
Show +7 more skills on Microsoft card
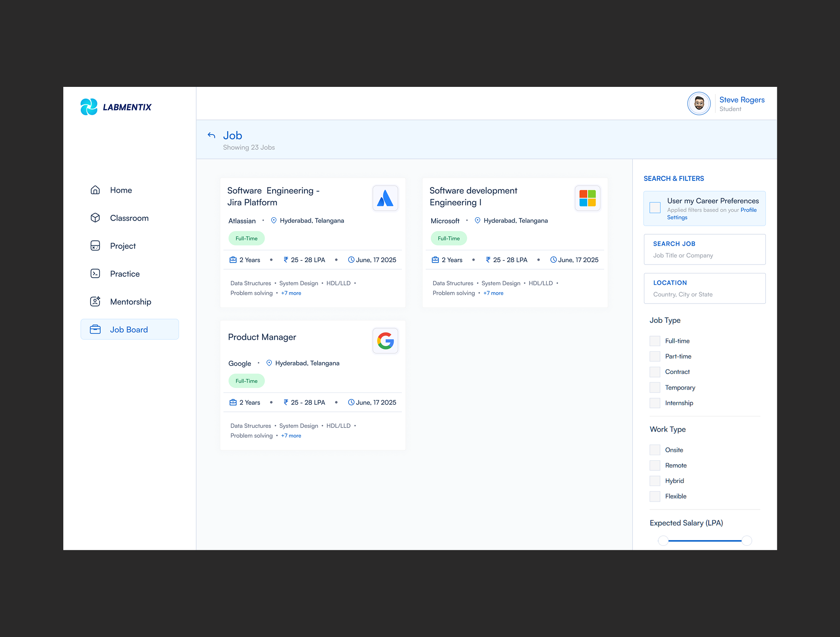tap(493, 293)
